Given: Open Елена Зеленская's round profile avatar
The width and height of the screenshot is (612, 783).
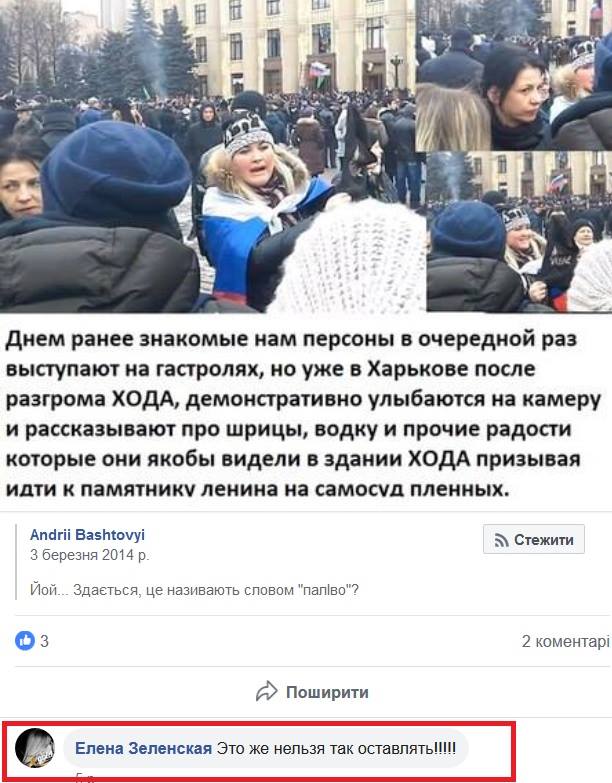Looking at the screenshot, I should [35, 748].
